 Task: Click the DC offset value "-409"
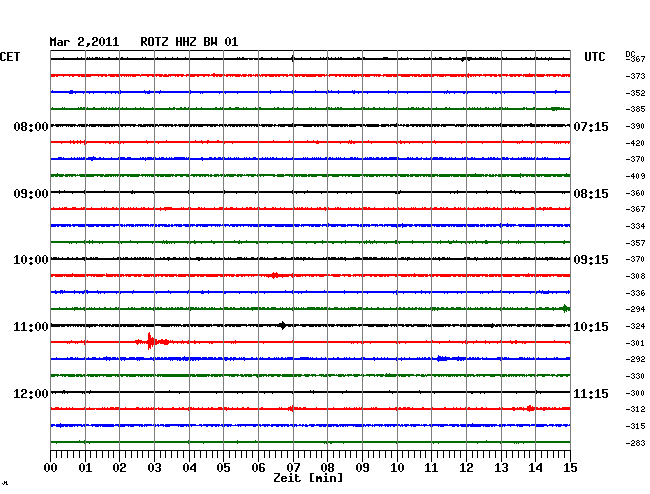[x=635, y=176]
